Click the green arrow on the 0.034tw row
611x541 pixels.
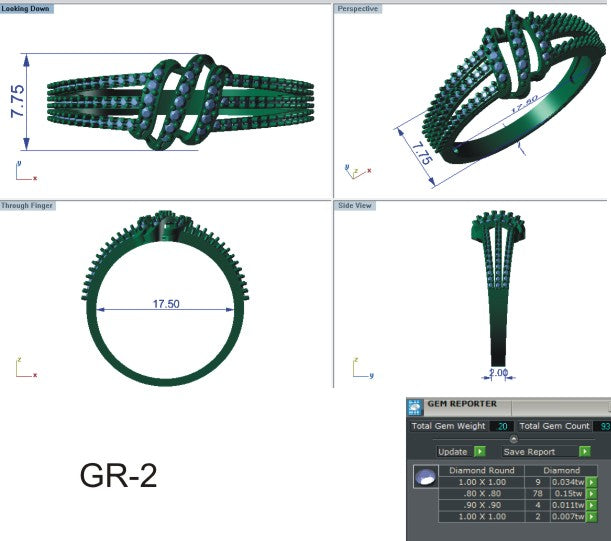click(591, 482)
